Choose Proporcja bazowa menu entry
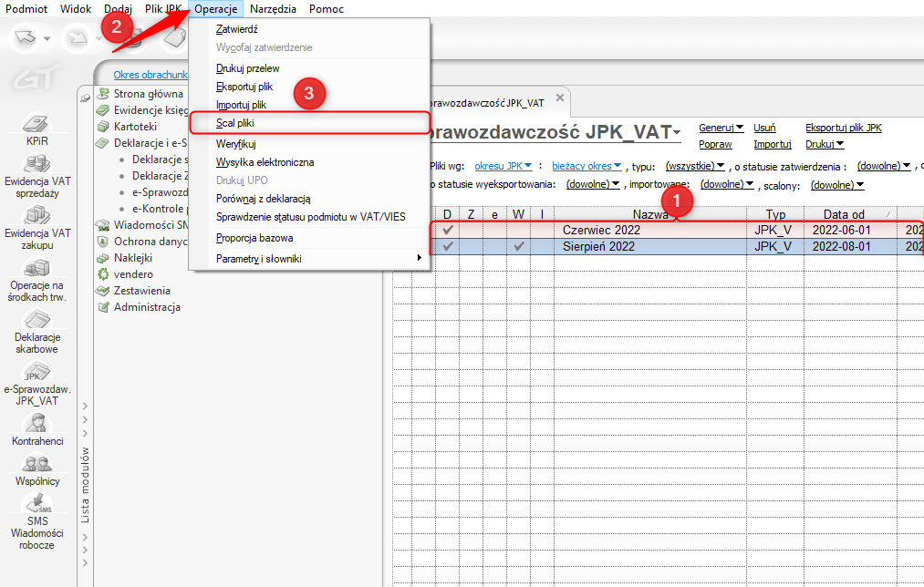 (x=310, y=238)
